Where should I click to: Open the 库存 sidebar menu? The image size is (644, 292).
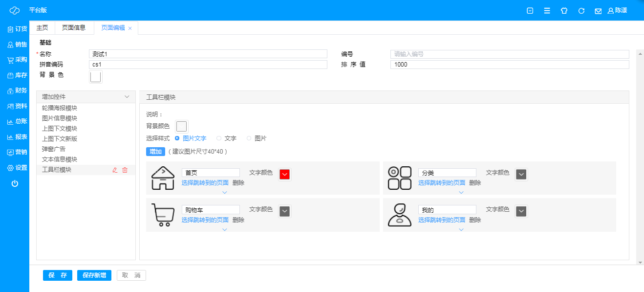click(17, 75)
